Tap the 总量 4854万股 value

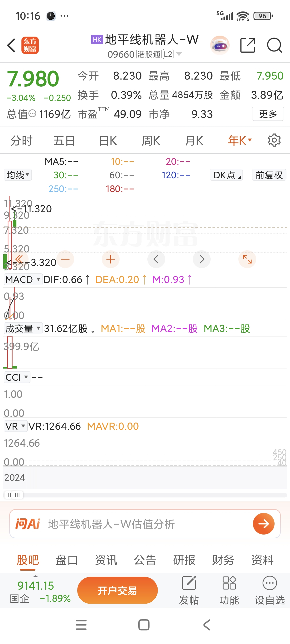(x=192, y=95)
